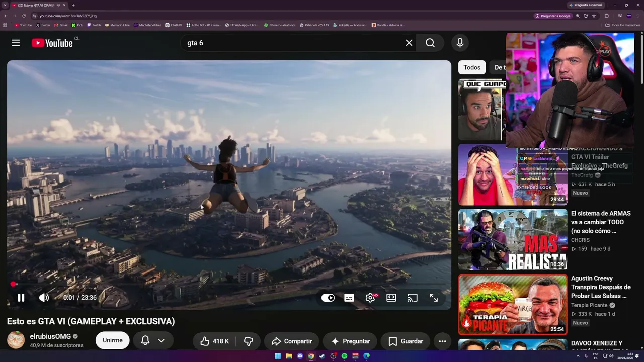
Task: Seek on the video progress bar
Action: pos(229,284)
